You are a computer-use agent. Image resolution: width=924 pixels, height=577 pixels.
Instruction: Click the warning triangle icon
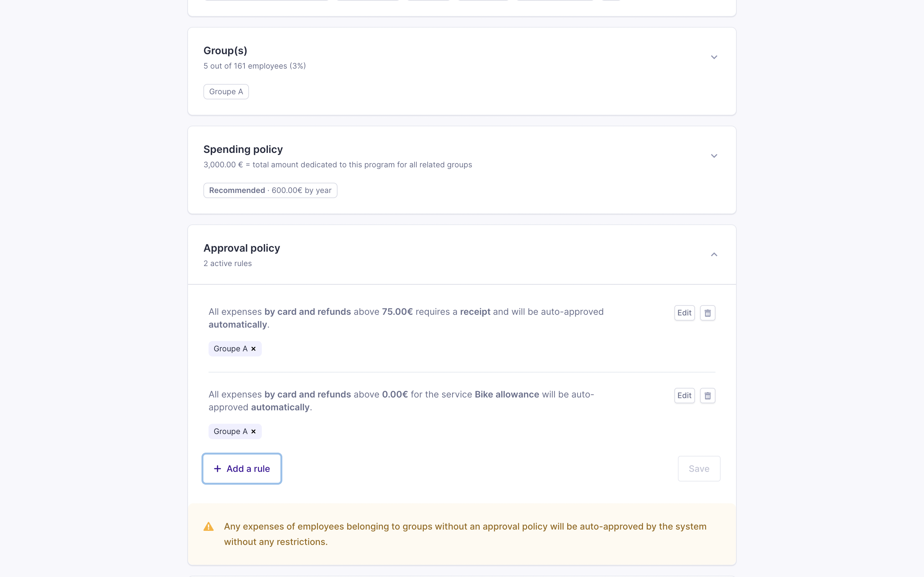click(x=209, y=527)
